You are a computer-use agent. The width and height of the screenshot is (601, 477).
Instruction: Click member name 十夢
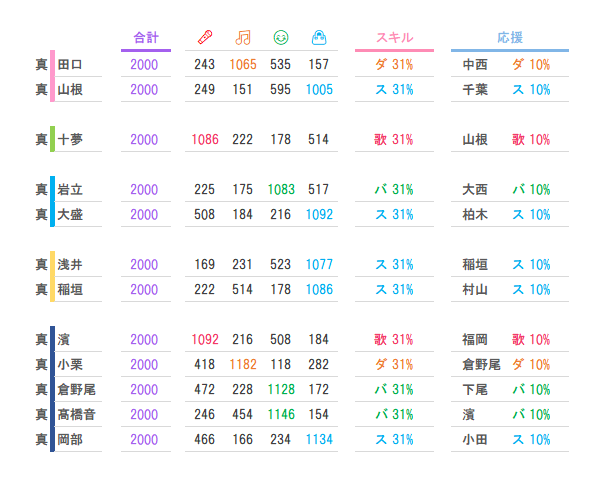70,139
